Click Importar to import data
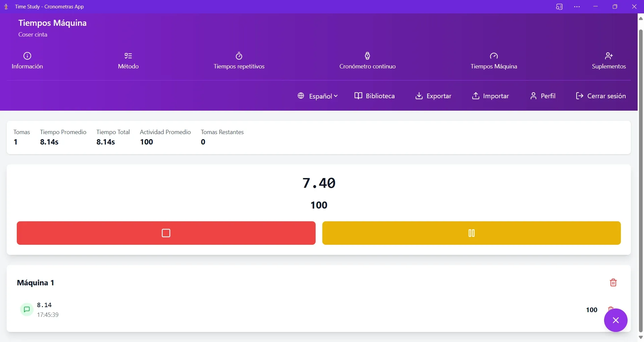This screenshot has width=644, height=342. click(490, 96)
